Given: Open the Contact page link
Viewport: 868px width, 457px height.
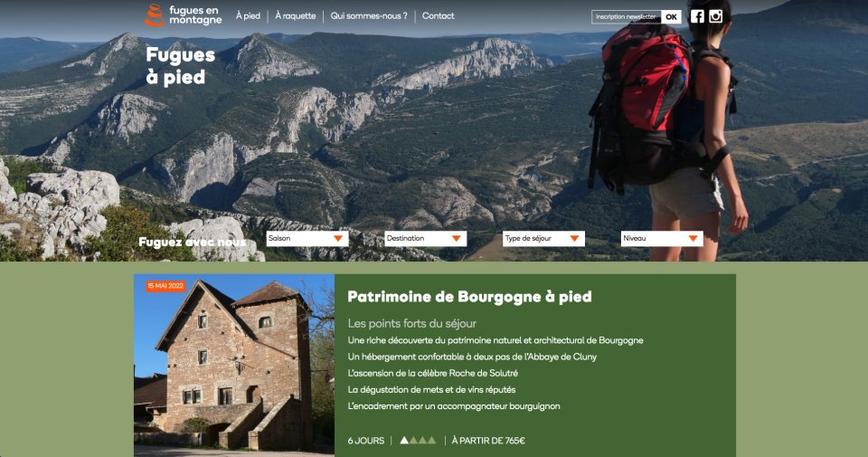Looking at the screenshot, I should point(438,16).
